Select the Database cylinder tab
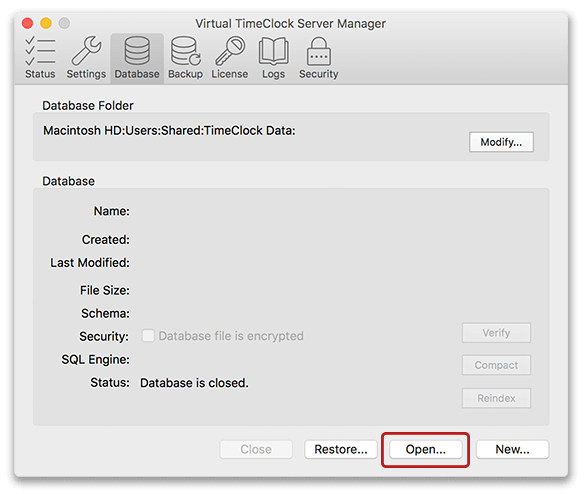 click(x=137, y=58)
